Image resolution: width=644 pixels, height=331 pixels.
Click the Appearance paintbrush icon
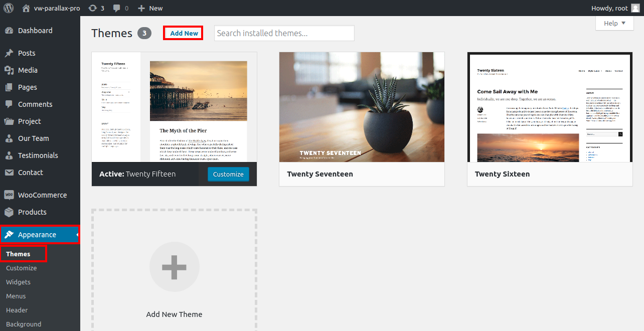coord(9,235)
